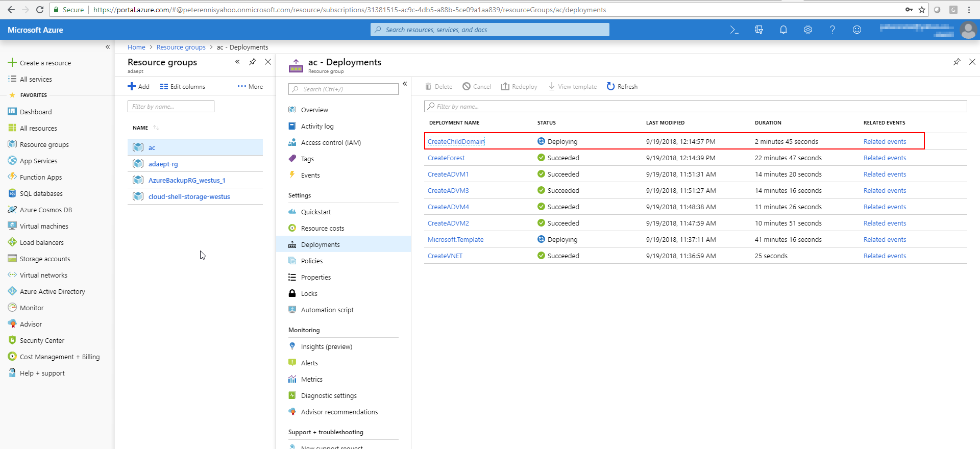Open Related events for CreateVNET
Viewport: 980px width, 449px height.
point(885,256)
